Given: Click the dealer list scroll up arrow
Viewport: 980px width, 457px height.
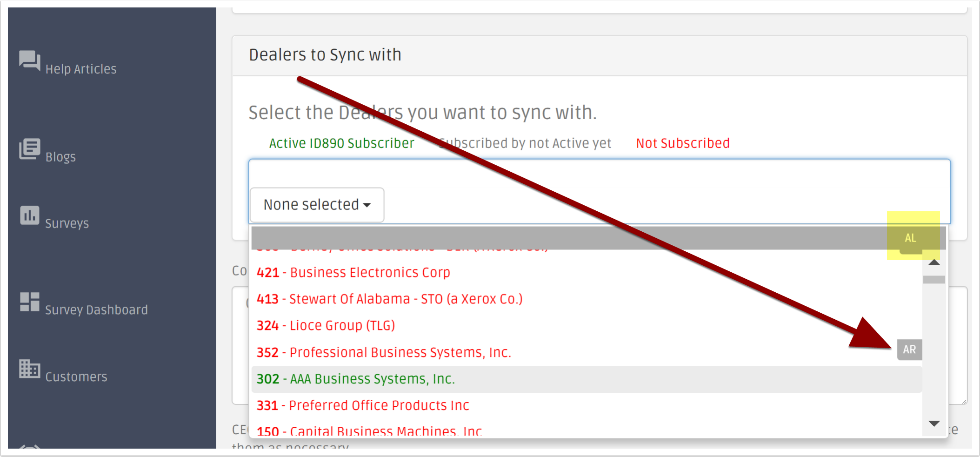Looking at the screenshot, I should point(934,262).
